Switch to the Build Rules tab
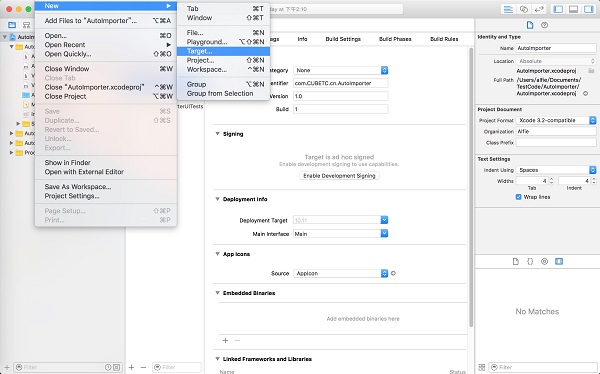Viewport: 600px width, 374px height. point(444,39)
